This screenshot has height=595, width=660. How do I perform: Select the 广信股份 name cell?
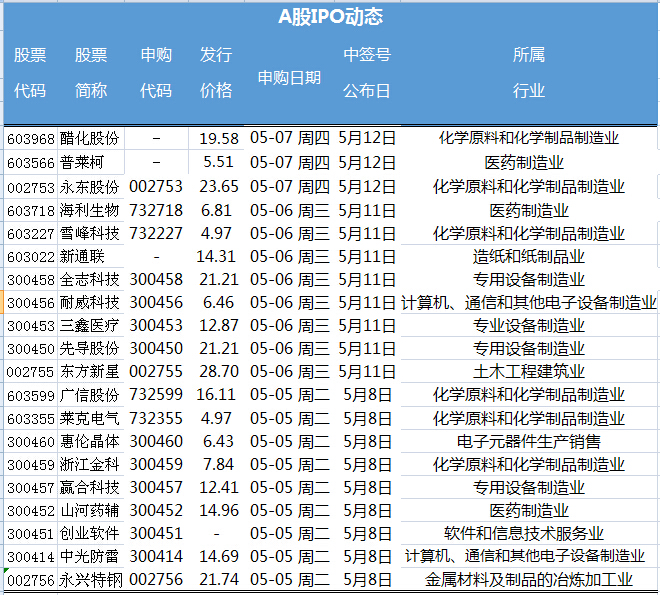(90, 395)
